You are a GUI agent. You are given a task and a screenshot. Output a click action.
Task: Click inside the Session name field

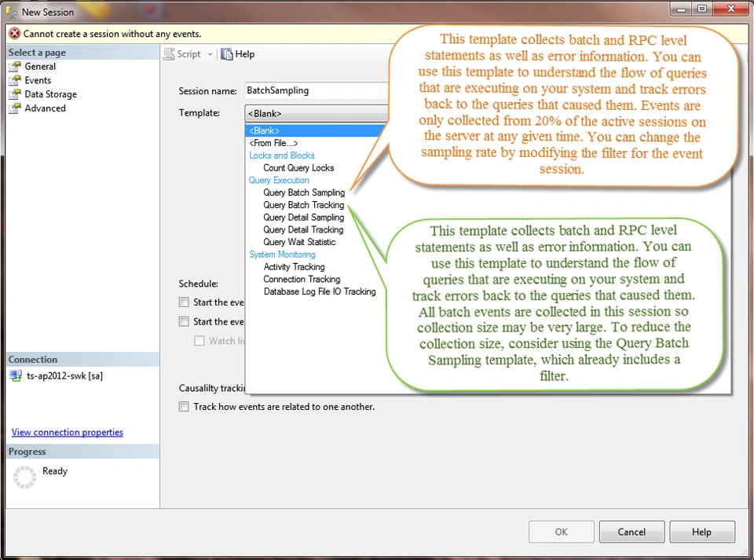314,90
